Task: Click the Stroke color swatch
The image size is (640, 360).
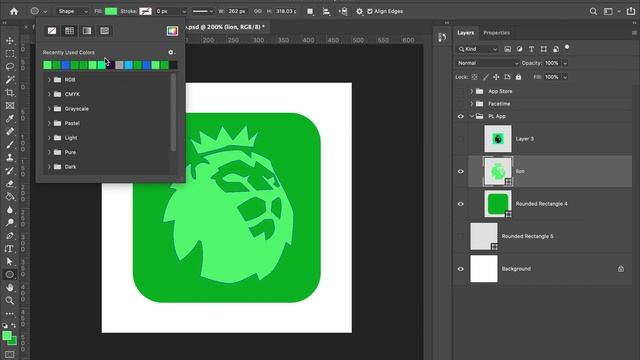Action: click(x=145, y=11)
